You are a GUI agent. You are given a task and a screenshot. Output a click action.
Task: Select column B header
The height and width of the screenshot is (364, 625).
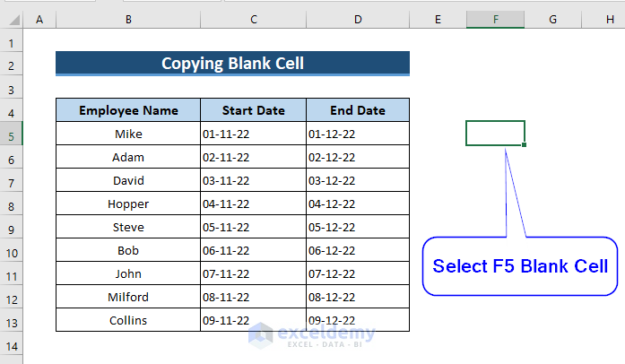(128, 19)
